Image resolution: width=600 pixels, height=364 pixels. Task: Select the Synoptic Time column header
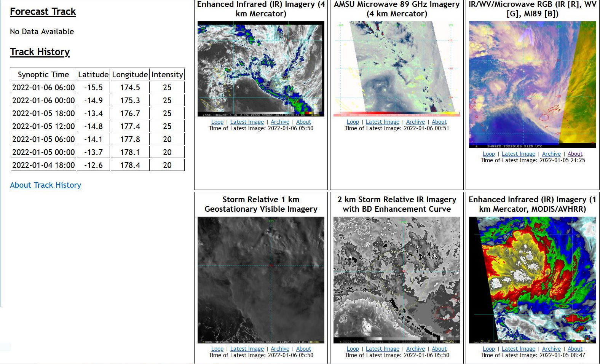[43, 75]
